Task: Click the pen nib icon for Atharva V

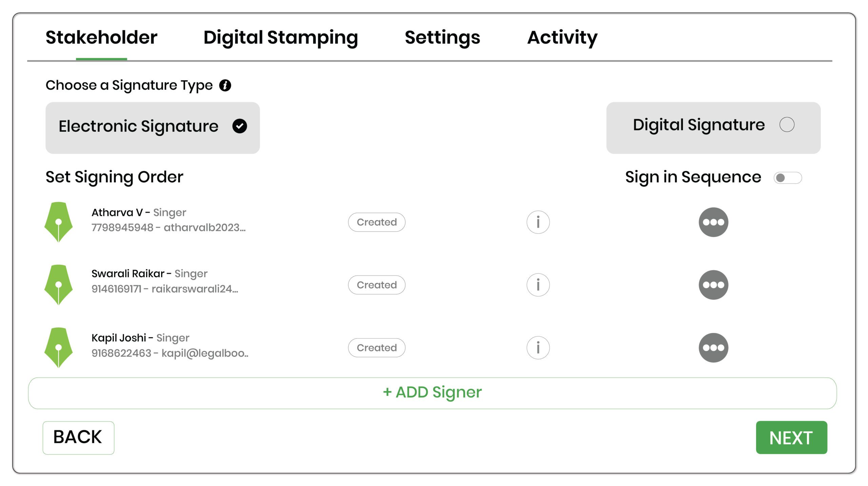Action: (58, 222)
